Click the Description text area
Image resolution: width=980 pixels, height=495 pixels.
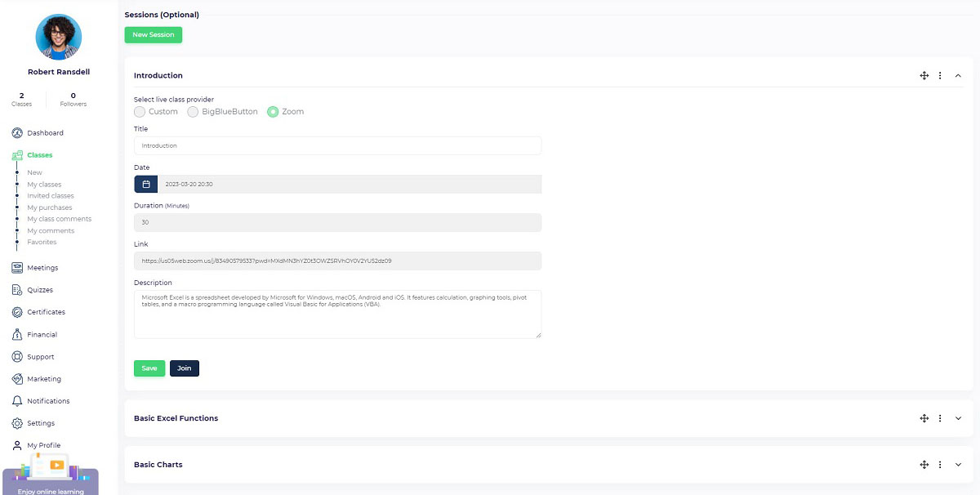point(337,314)
